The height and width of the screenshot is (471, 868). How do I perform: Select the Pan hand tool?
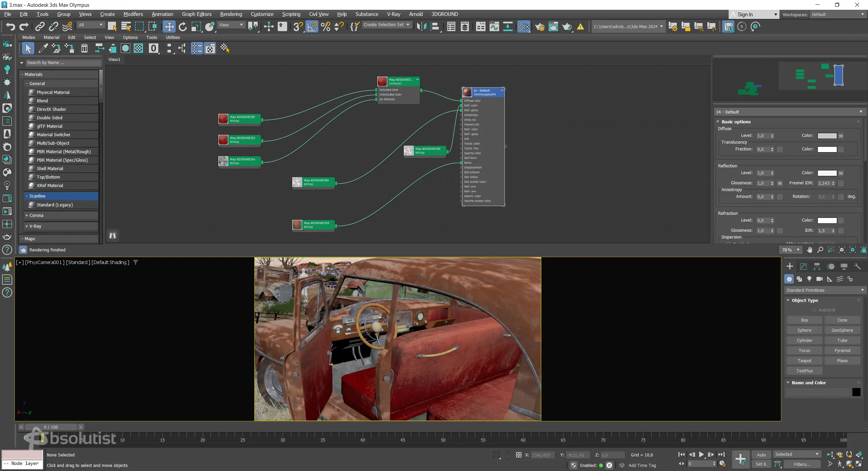tap(809, 250)
